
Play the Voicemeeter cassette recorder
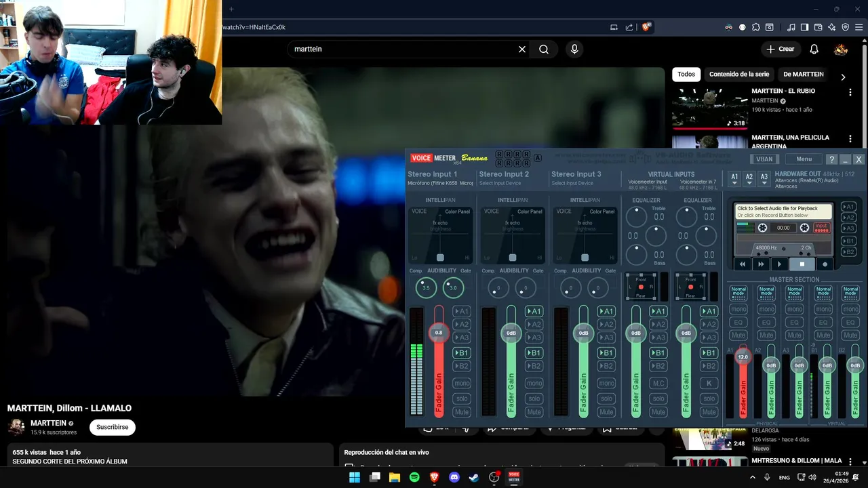779,264
